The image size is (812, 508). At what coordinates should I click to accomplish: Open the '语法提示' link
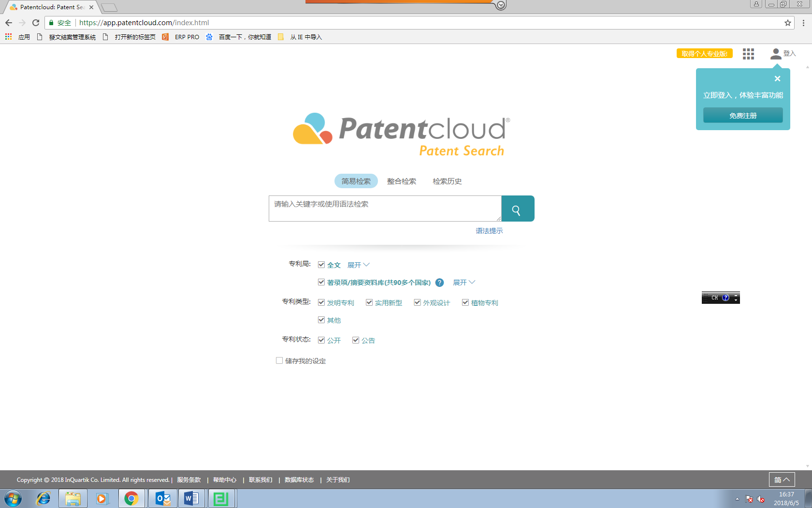[x=489, y=231]
